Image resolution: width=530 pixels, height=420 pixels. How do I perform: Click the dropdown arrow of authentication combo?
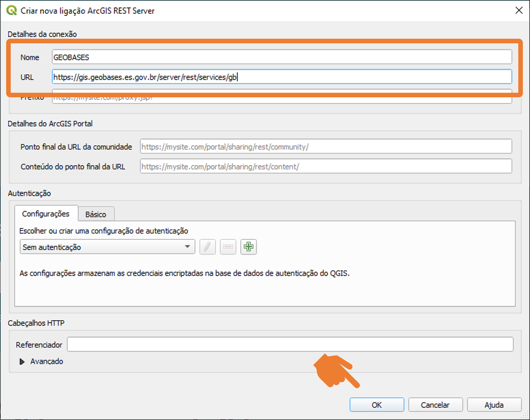coord(187,247)
